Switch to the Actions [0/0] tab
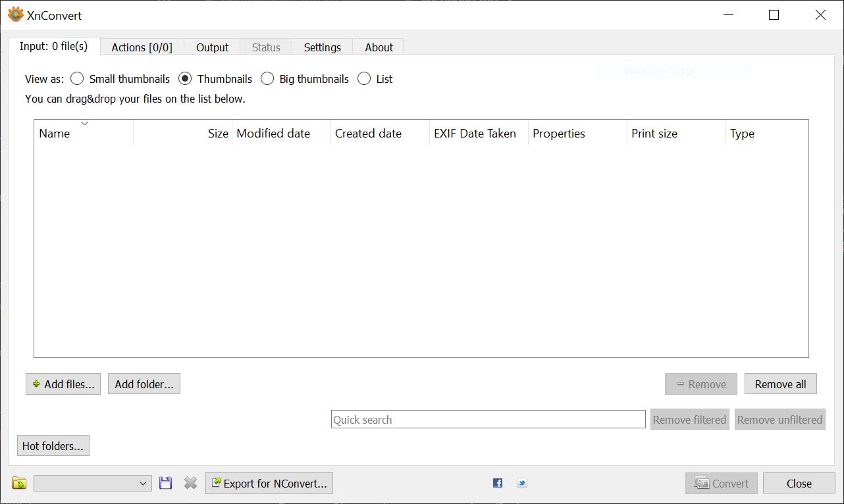This screenshot has height=504, width=844. [x=142, y=47]
